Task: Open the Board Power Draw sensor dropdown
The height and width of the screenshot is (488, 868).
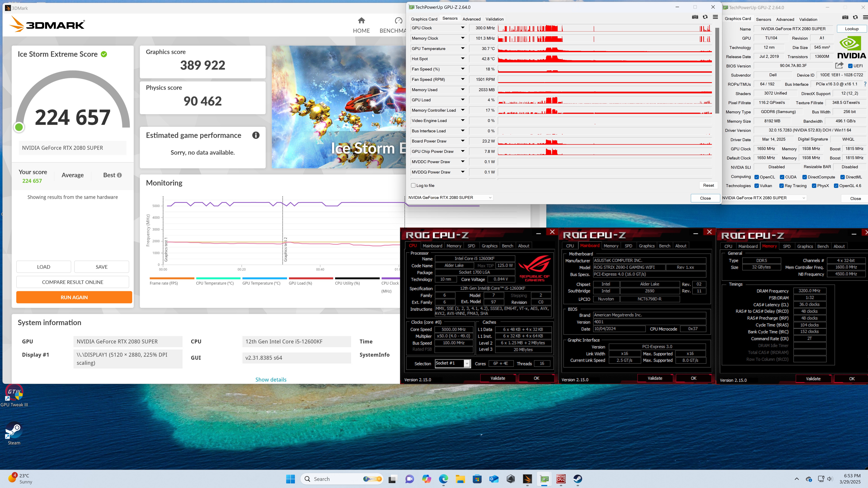Action: [463, 141]
